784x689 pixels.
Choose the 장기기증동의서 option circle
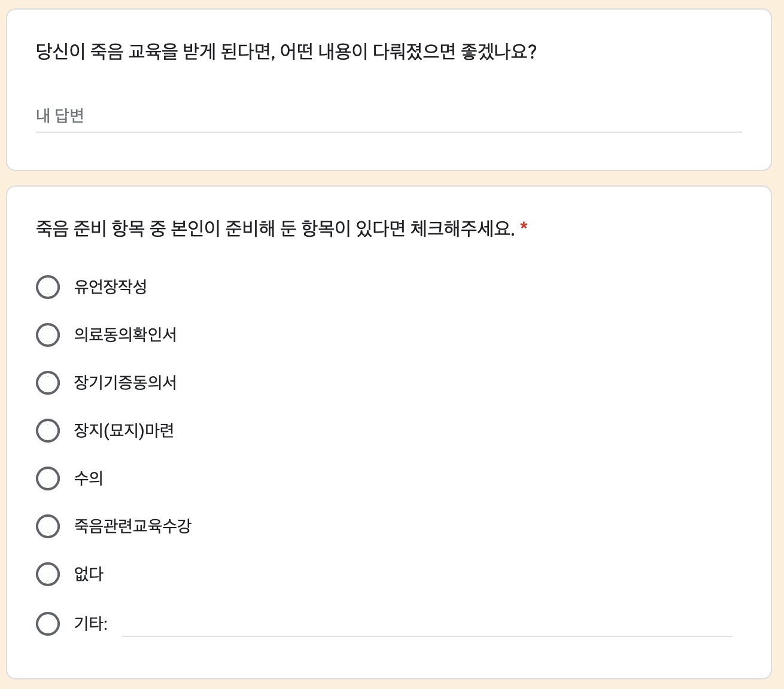coord(48,383)
